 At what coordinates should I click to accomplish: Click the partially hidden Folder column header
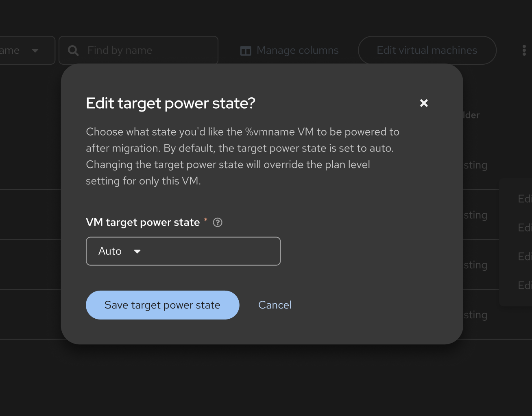[472, 115]
